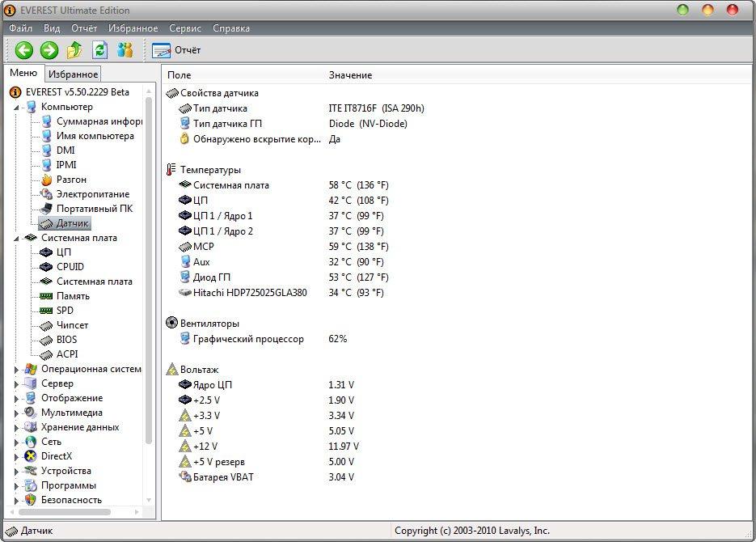The height and width of the screenshot is (542, 756).
Task: Select the Ядро ЦП voltage row
Action: click(x=266, y=385)
